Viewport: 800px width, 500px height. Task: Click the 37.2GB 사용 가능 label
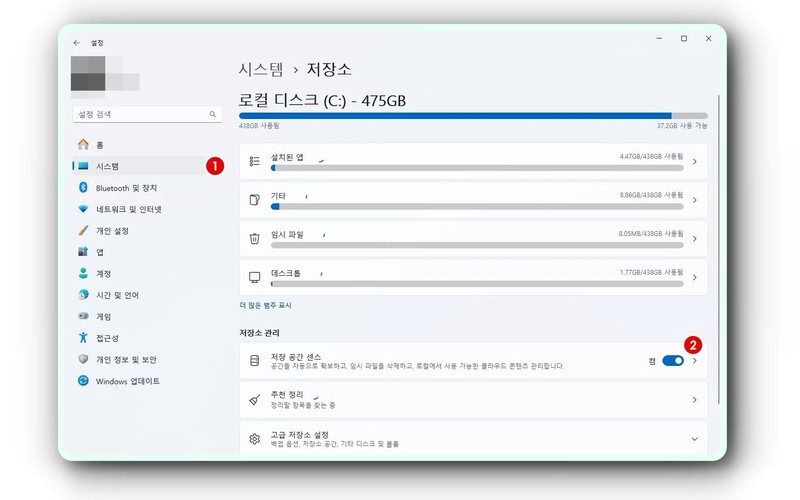tap(682, 126)
